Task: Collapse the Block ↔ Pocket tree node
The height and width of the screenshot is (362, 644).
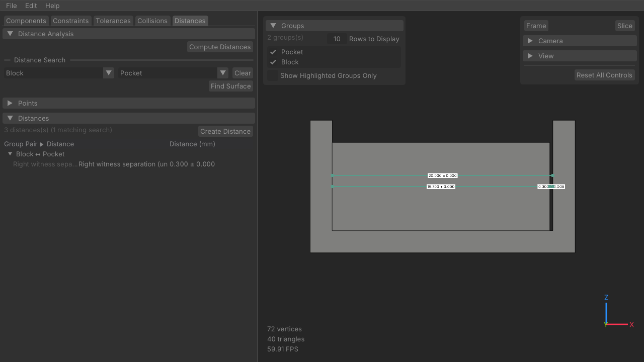Action: (10, 154)
